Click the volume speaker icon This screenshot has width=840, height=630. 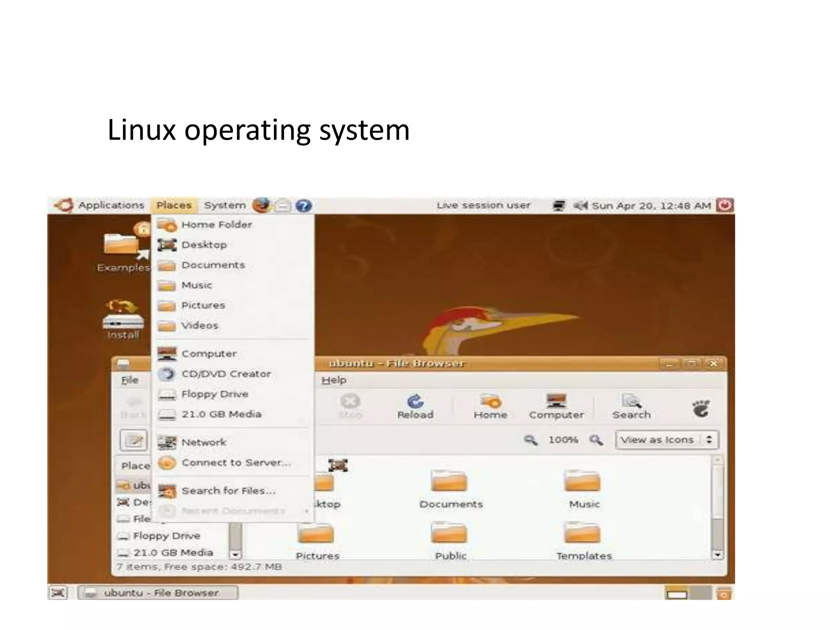pyautogui.click(x=580, y=205)
